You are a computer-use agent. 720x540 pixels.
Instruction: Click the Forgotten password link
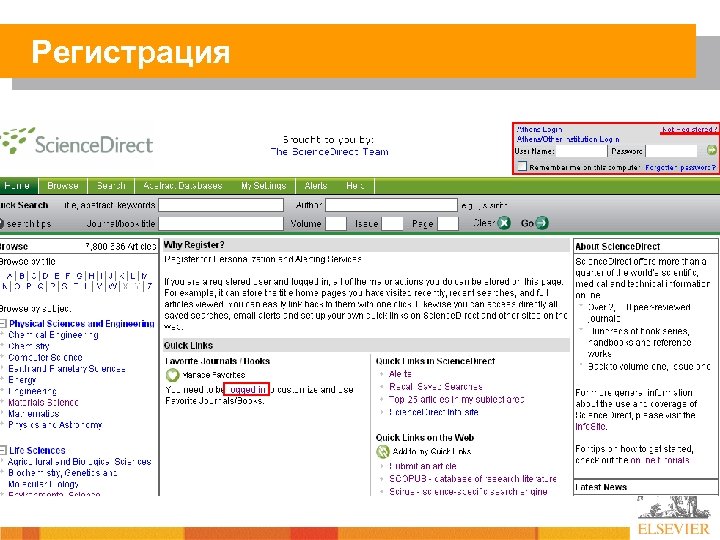(681, 168)
